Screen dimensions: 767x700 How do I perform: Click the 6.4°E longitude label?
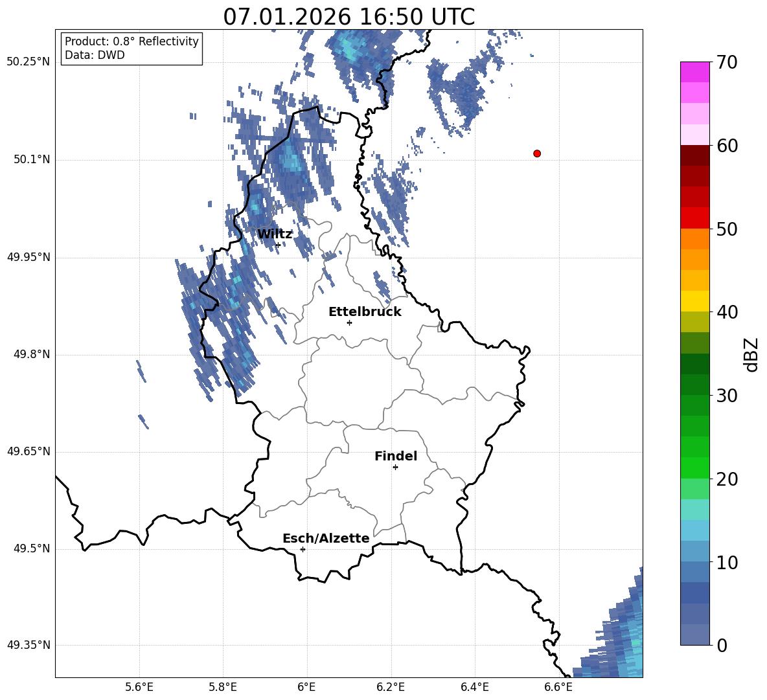474,687
